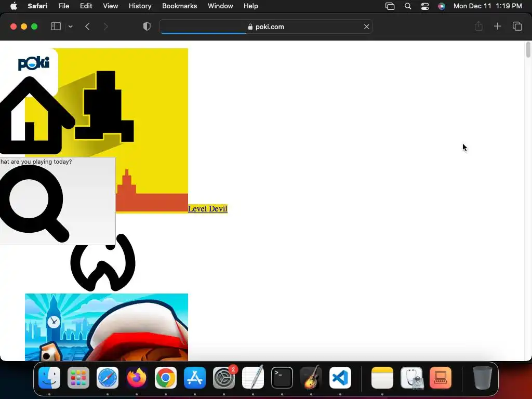Open Launchpad from the Dock

pyautogui.click(x=78, y=378)
